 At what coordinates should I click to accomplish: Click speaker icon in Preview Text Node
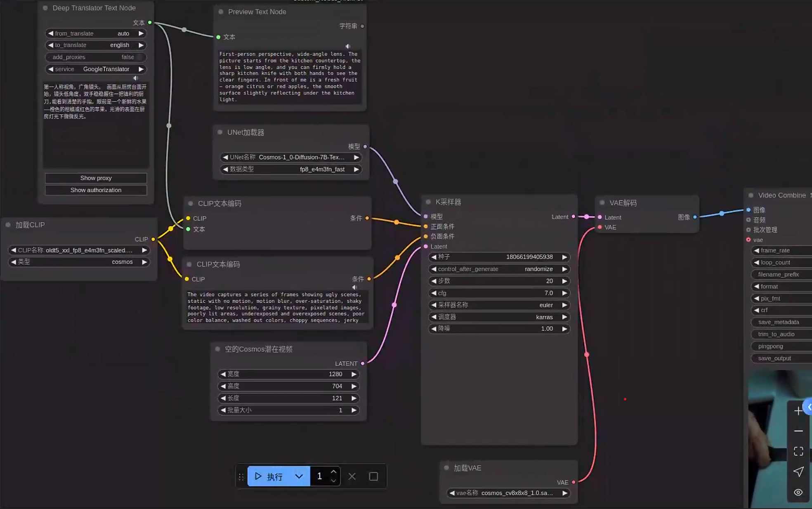coord(347,46)
